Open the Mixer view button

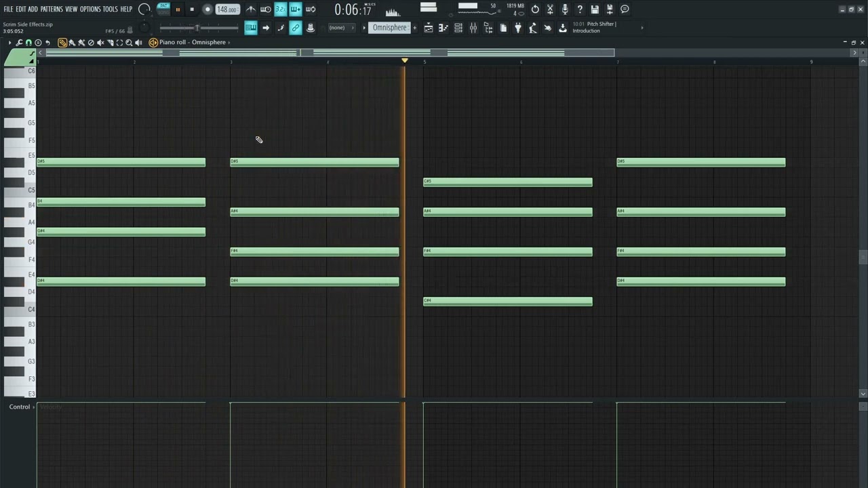tap(473, 28)
